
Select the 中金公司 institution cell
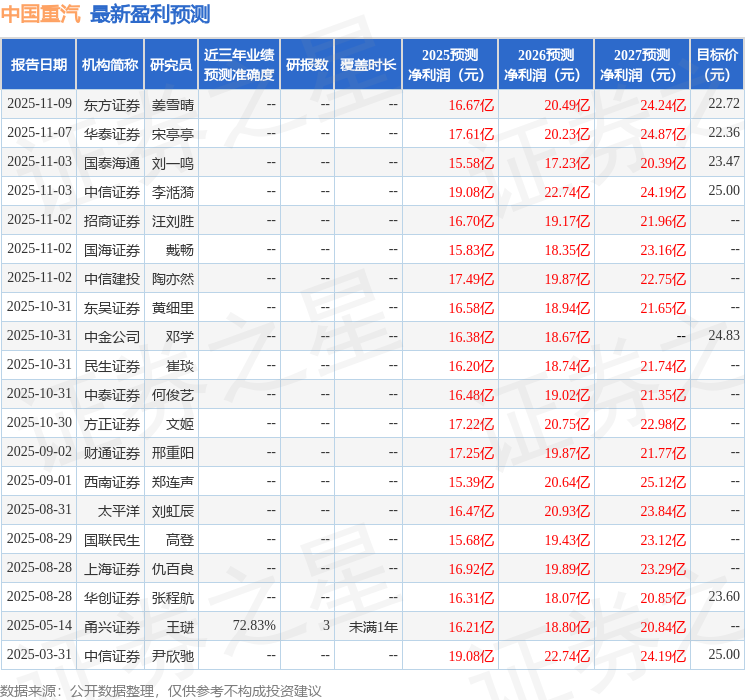(x=112, y=337)
